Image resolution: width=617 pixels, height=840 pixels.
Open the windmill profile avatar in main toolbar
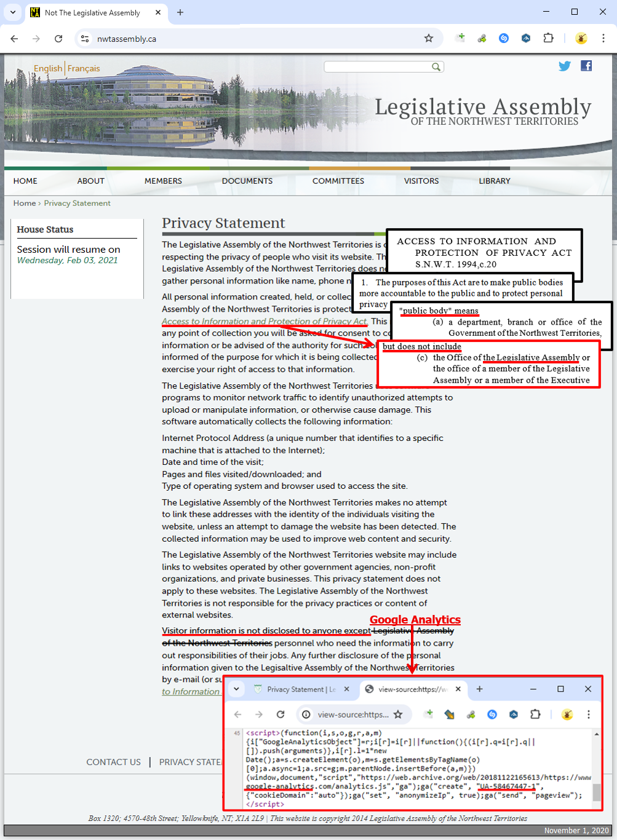point(581,38)
